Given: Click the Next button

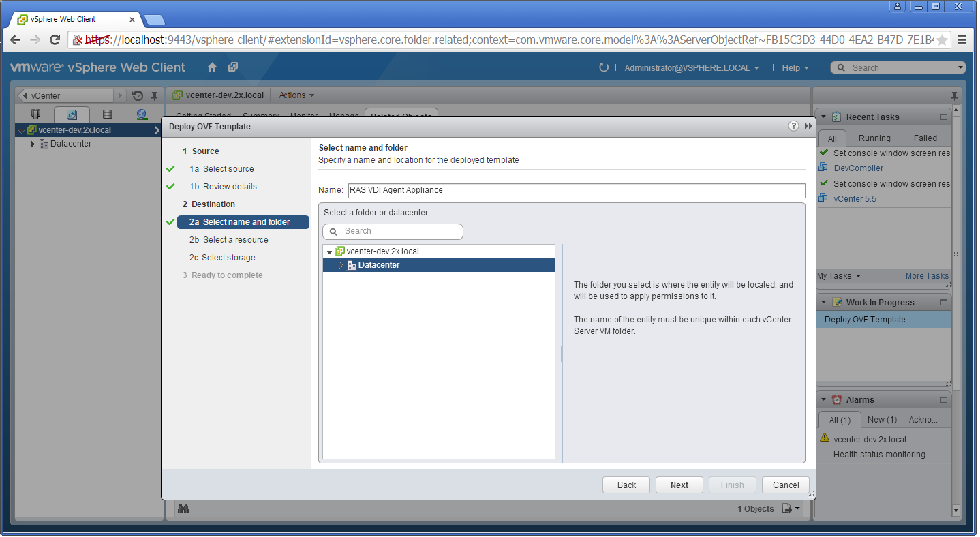Looking at the screenshot, I should [679, 485].
